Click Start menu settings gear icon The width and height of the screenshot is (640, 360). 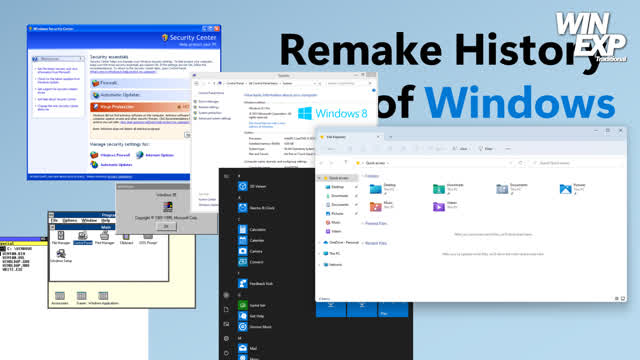[x=227, y=338]
